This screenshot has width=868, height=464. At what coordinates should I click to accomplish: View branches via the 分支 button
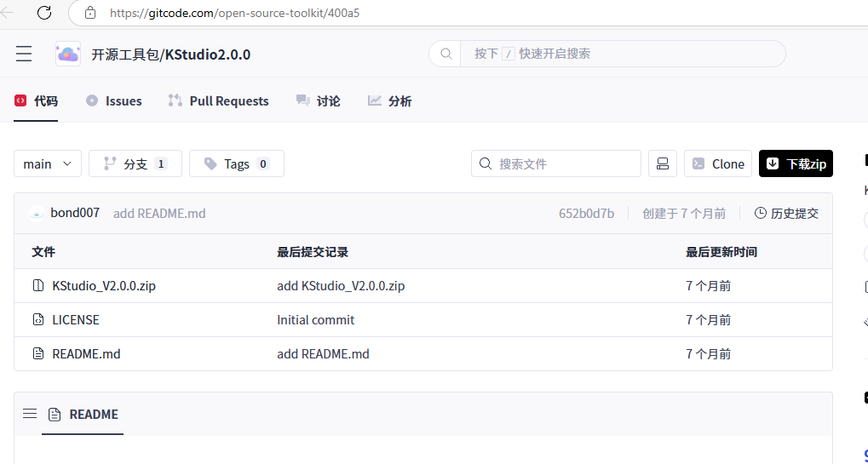(135, 163)
